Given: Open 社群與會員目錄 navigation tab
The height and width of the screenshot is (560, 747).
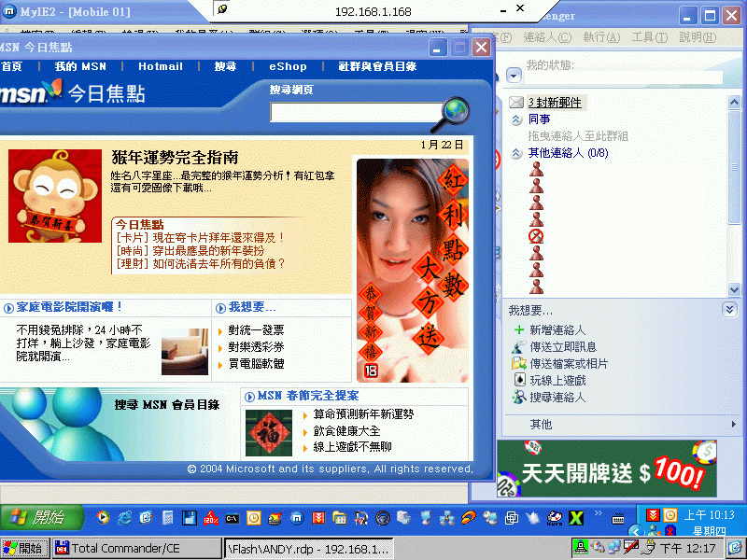Looking at the screenshot, I should [377, 66].
